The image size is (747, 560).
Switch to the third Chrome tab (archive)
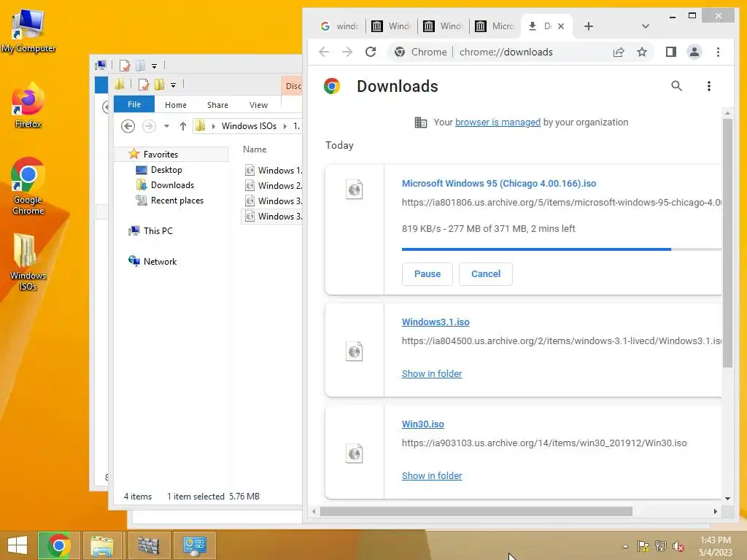coord(444,26)
